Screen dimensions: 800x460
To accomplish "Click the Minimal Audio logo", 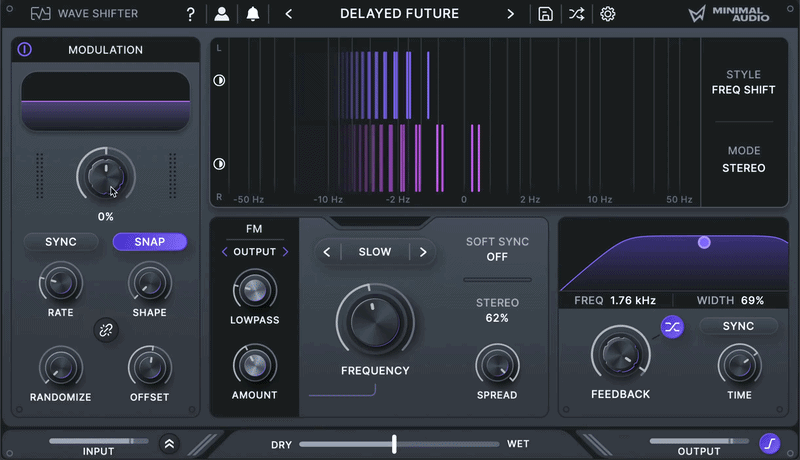I will [x=729, y=14].
